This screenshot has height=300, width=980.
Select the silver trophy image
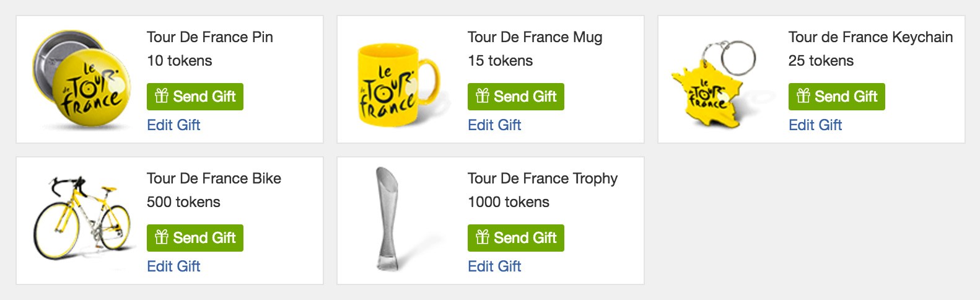point(386,219)
